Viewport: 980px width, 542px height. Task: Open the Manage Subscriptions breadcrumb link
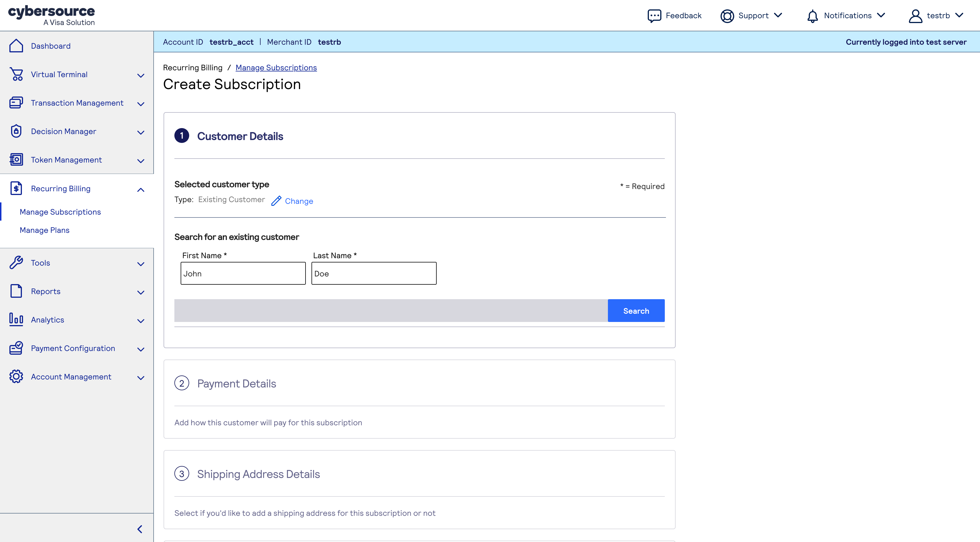click(x=276, y=67)
